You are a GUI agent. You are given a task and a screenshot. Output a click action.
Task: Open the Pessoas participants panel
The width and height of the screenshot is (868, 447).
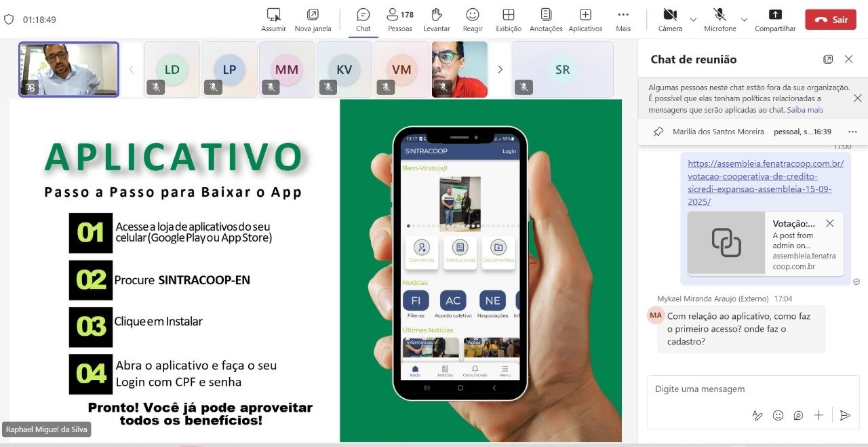399,19
